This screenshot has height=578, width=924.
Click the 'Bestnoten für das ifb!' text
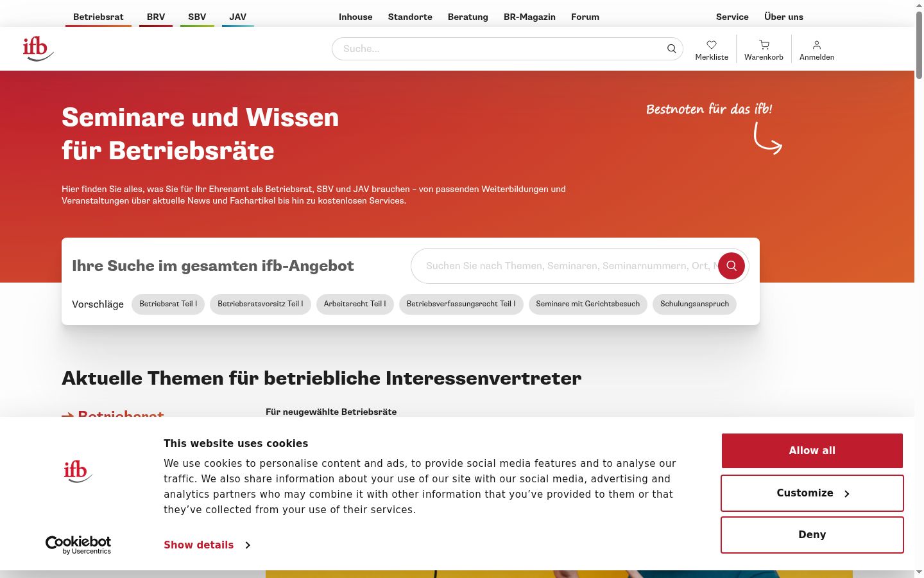(x=709, y=109)
